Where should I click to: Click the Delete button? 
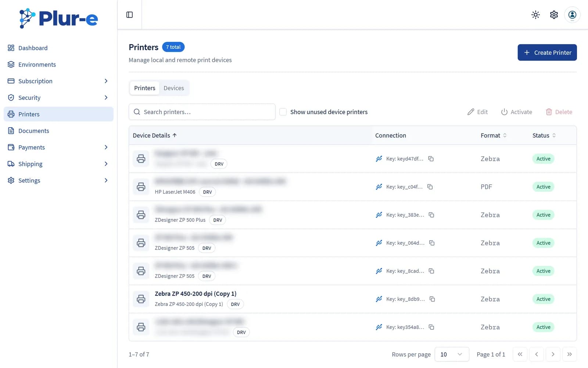[x=559, y=112]
